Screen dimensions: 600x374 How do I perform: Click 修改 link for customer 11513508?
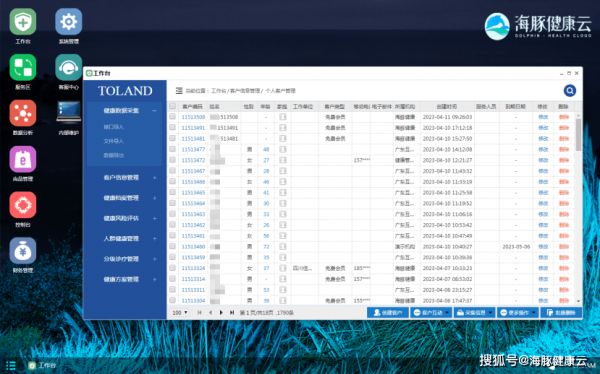tap(543, 117)
